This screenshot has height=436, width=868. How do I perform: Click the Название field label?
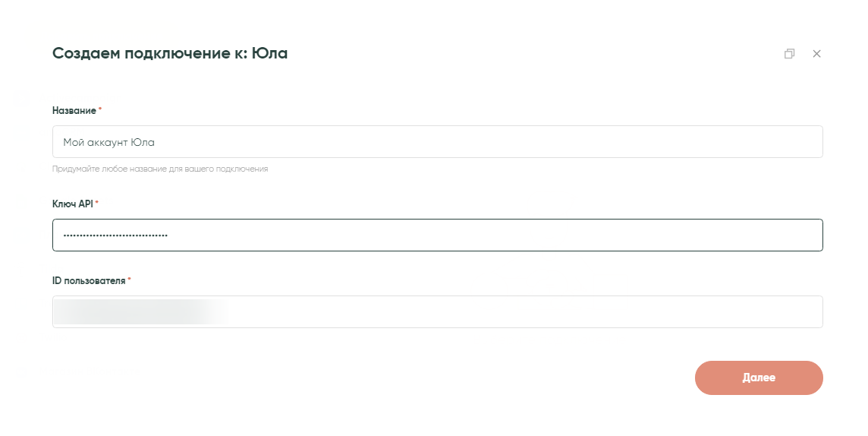[74, 111]
